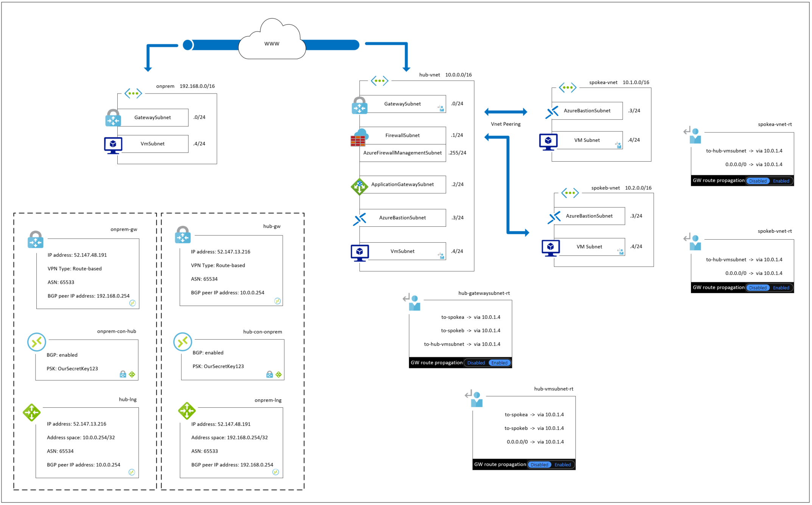Click the spokea-vnet virtual network icon
This screenshot has width=812, height=505.
tap(568, 88)
